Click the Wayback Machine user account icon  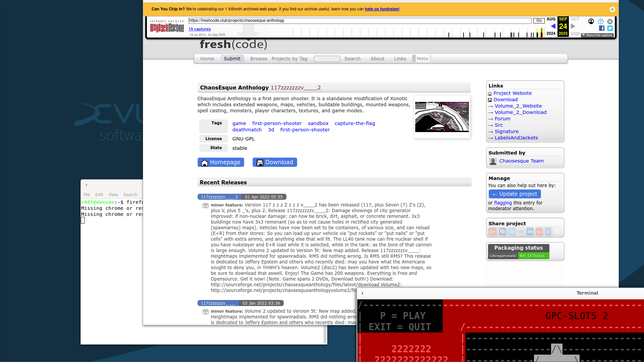click(591, 21)
